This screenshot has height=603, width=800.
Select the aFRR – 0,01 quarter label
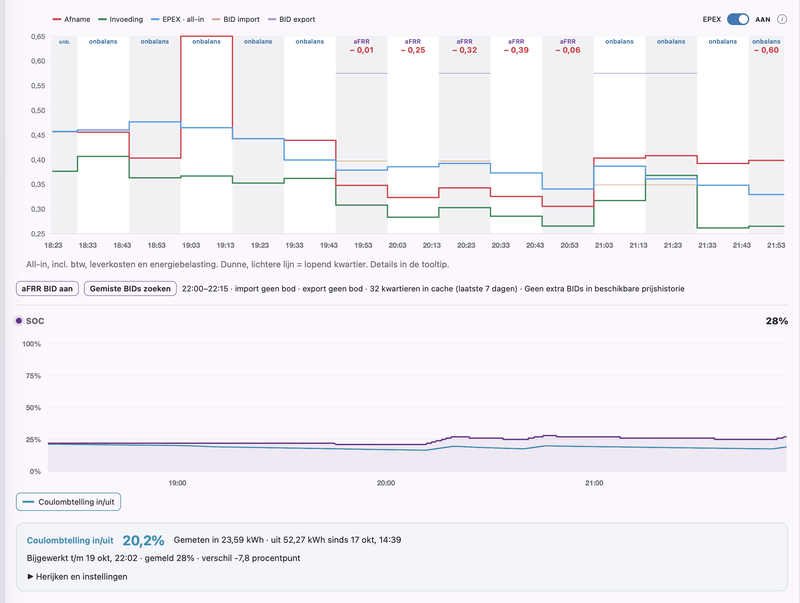pyautogui.click(x=361, y=46)
